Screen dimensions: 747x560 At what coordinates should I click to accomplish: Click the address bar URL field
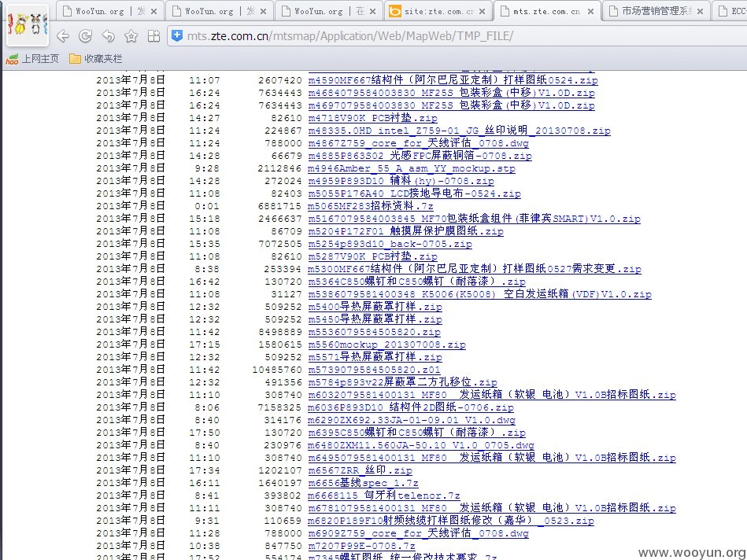click(457, 35)
